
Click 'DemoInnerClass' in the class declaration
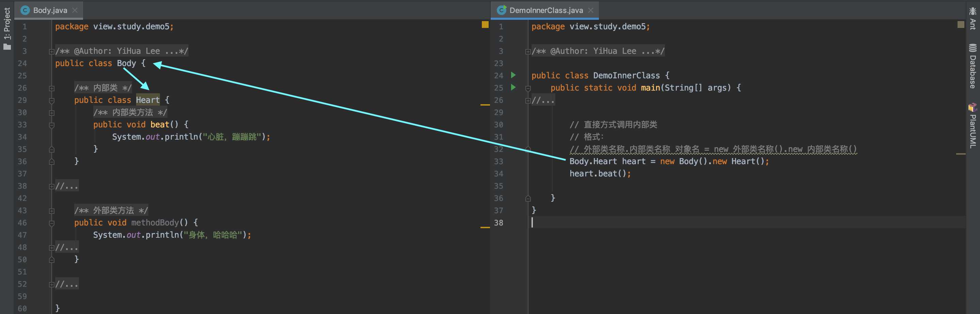pos(626,75)
